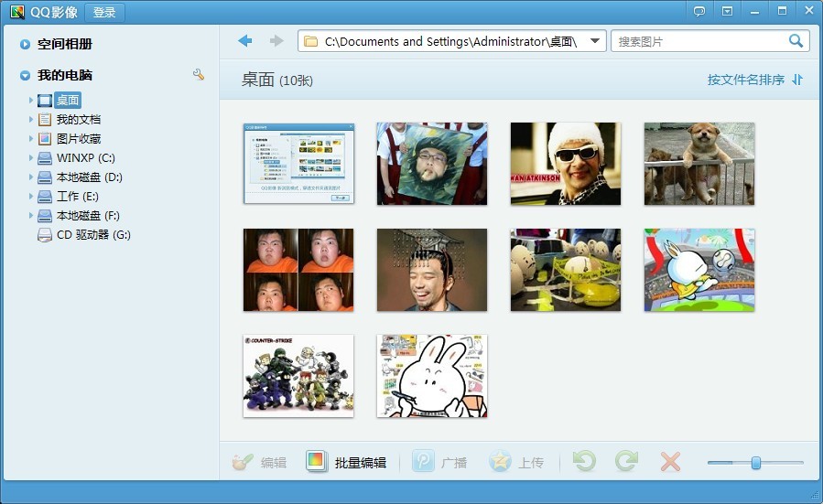
Task: Open the folder path dropdown
Action: click(x=595, y=41)
